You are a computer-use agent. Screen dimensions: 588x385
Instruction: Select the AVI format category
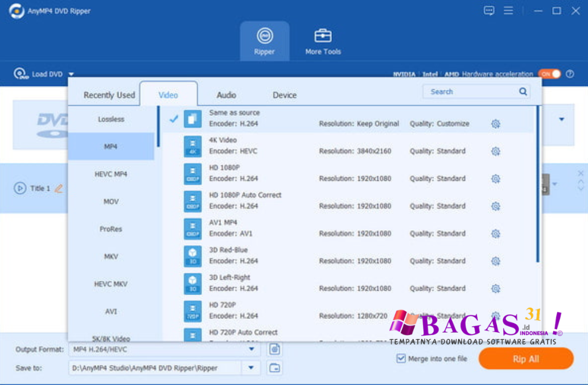pos(111,311)
